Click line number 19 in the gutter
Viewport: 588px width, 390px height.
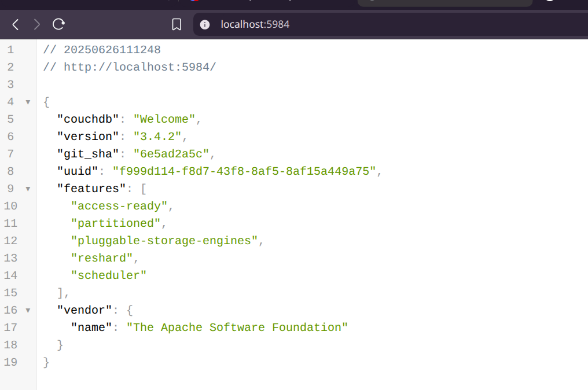10,362
